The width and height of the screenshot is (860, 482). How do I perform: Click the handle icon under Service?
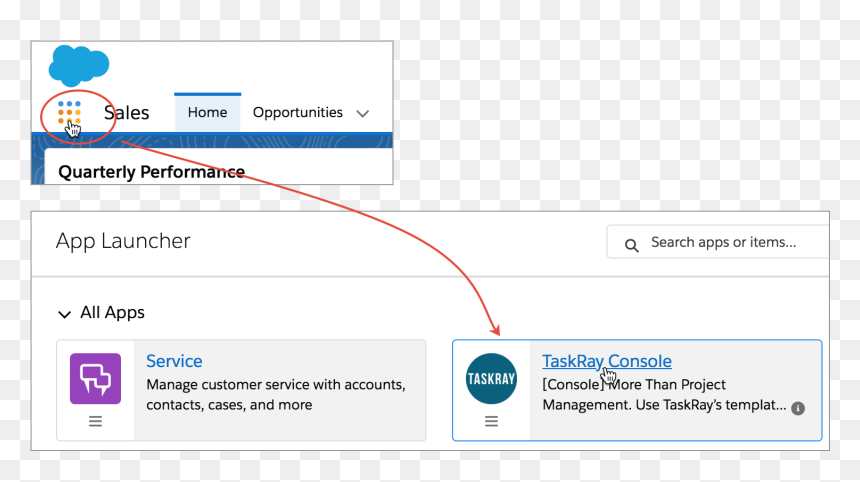pos(95,421)
